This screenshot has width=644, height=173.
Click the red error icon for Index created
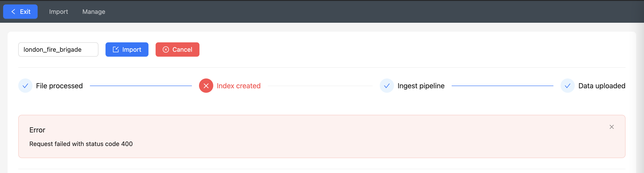(x=206, y=86)
